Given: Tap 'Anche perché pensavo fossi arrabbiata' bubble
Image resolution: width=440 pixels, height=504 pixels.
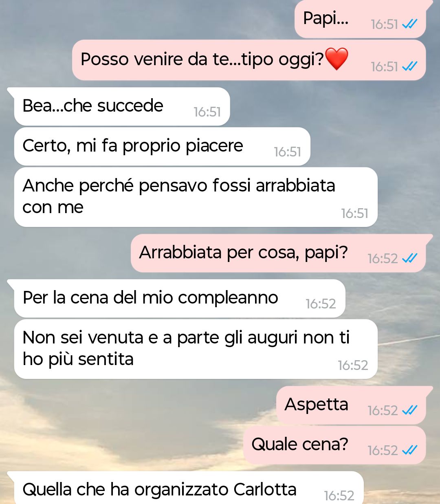Looking at the screenshot, I should point(196,197).
